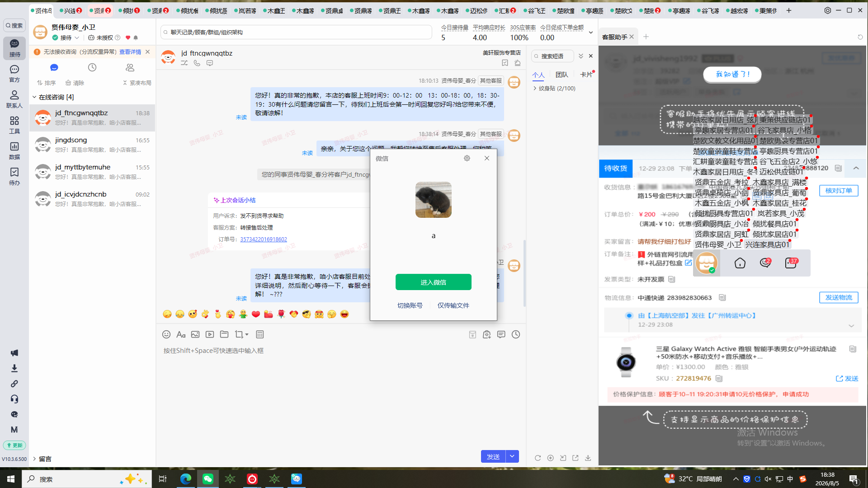Click 仅传输文件 in WeChat popup
Viewport: 868px width, 488px height.
click(x=453, y=305)
